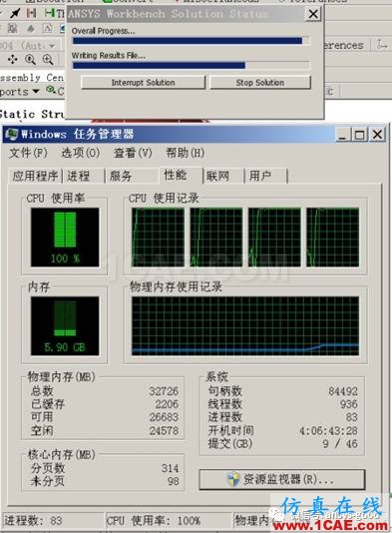Select the 应用程序 tab
Screen dimensions: 392x533
[35, 176]
